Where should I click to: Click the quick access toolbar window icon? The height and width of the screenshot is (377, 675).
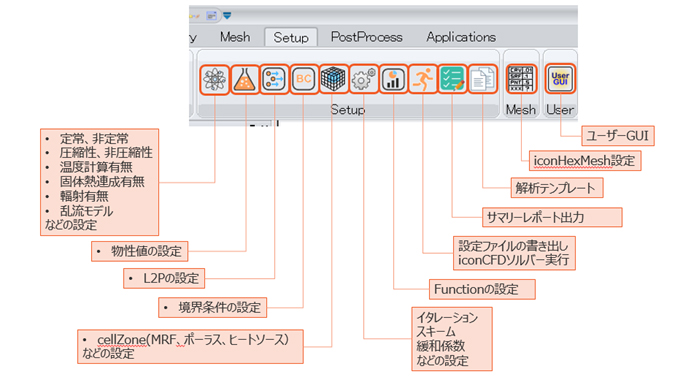click(x=211, y=16)
